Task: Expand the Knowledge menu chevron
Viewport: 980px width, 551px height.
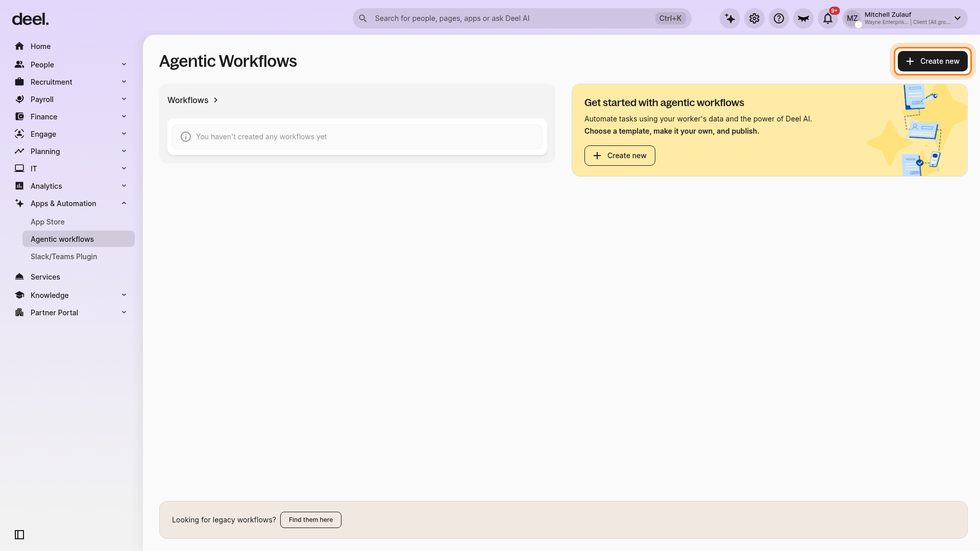Action: pos(124,295)
